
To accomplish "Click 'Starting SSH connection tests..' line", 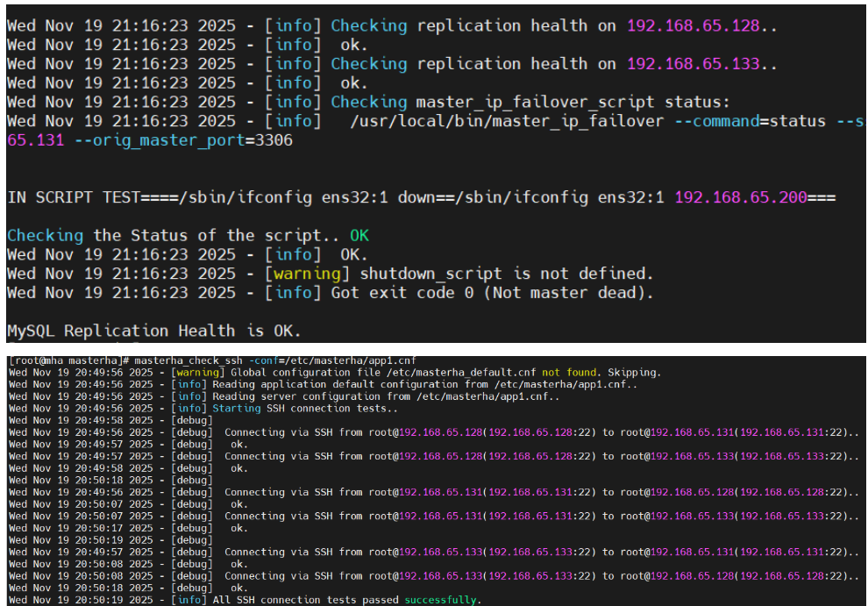I will click(x=305, y=409).
